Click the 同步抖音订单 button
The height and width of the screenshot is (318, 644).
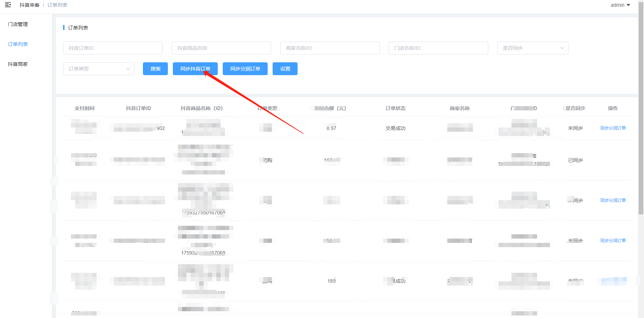pos(195,69)
